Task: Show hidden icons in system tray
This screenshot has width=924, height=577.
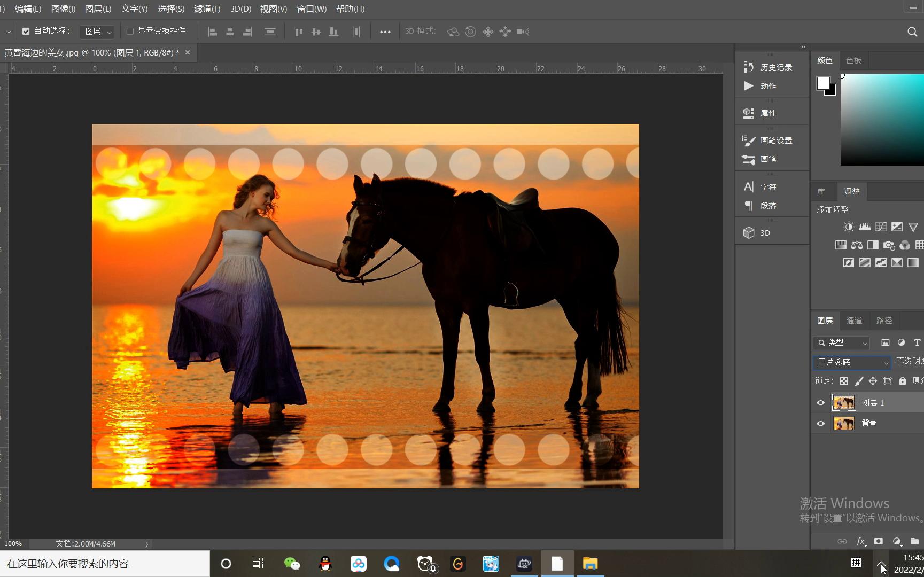Action: click(881, 563)
